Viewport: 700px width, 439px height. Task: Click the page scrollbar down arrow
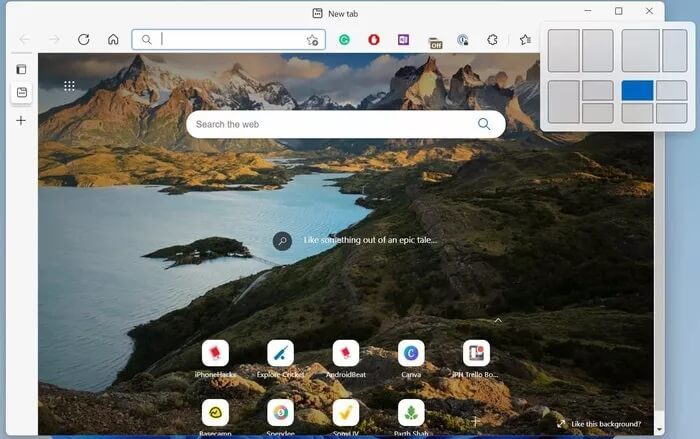pyautogui.click(x=659, y=430)
